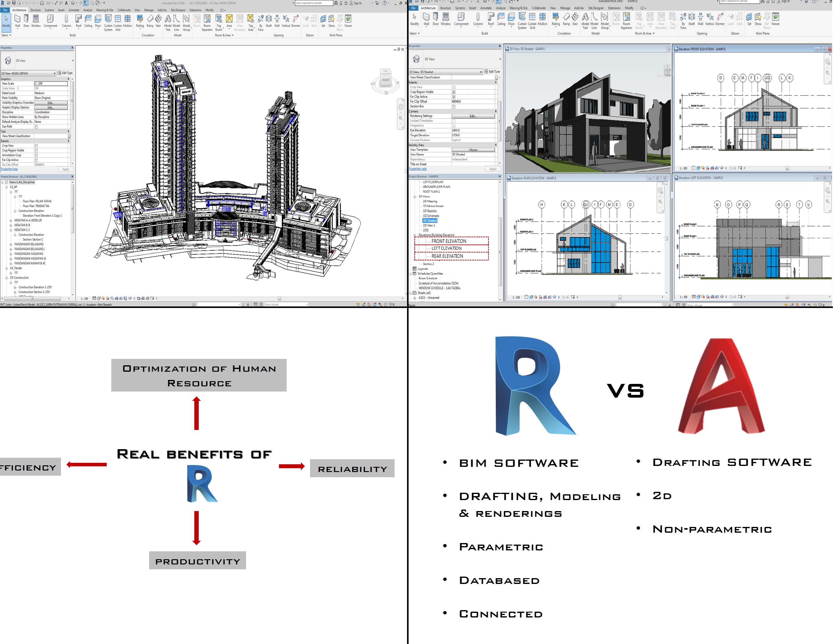Open the File tab in the left Revit window
The height and width of the screenshot is (644, 833).
point(5,10)
